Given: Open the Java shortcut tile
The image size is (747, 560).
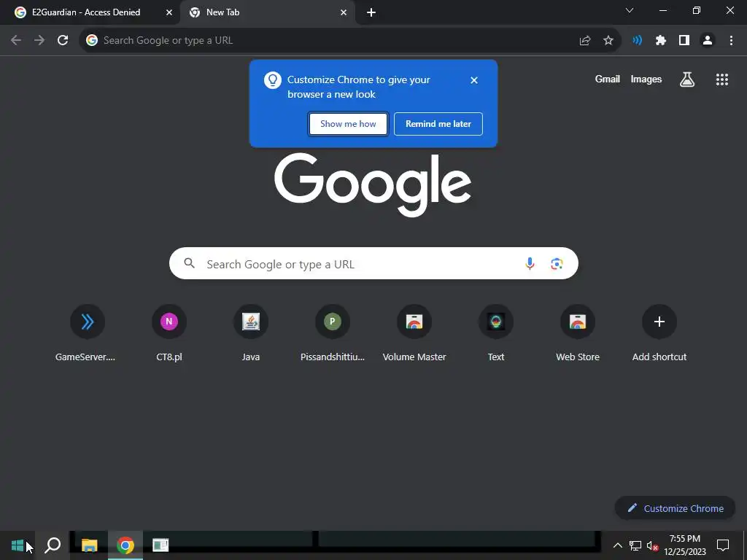Looking at the screenshot, I should tap(251, 332).
